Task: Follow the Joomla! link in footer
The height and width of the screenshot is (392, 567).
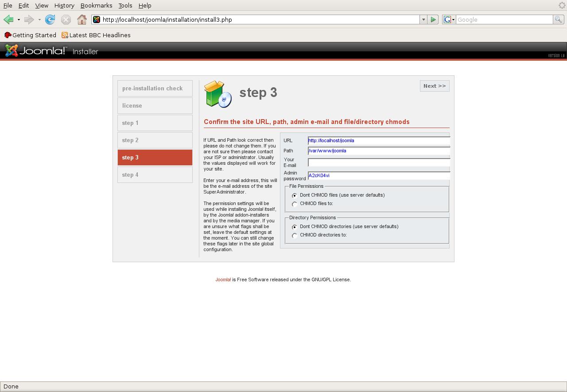Action: 223,279
